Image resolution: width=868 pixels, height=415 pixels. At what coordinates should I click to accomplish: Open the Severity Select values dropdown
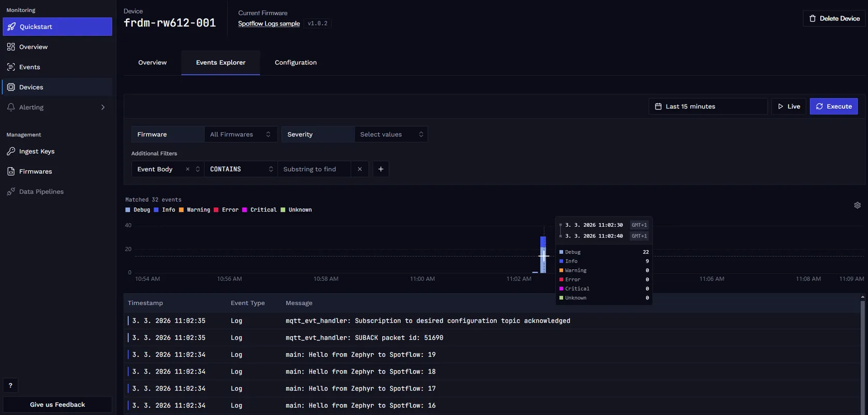391,134
